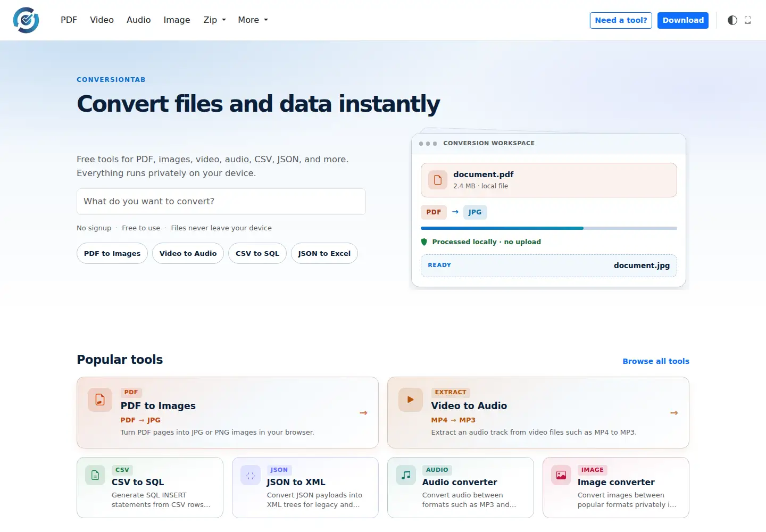Click the Video to Audio play icon
The width and height of the screenshot is (766, 532).
(411, 400)
